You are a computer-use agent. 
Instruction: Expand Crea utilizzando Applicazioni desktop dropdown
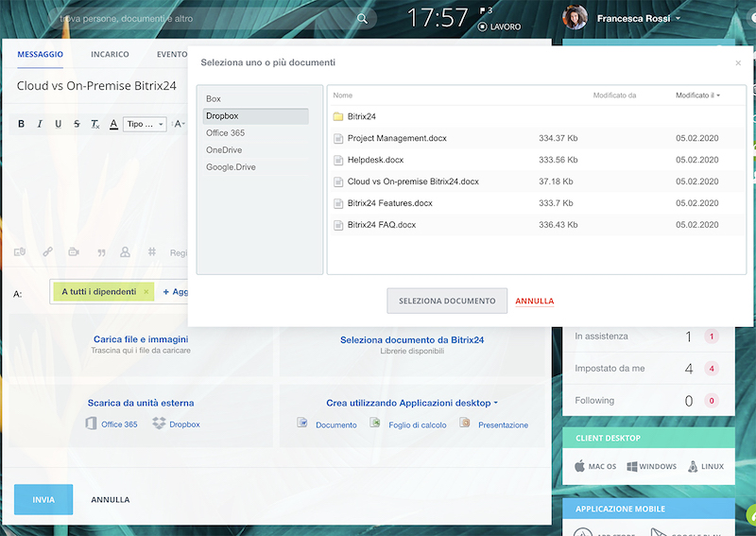pos(412,404)
